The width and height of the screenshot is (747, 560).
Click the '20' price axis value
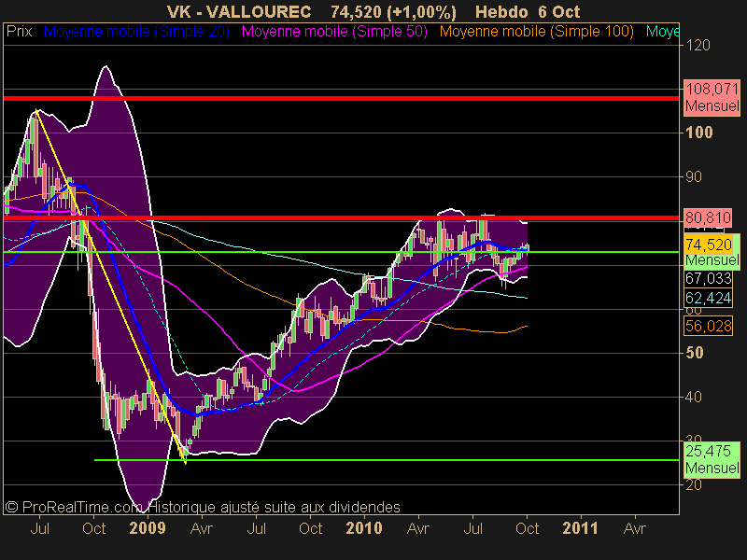pyautogui.click(x=694, y=484)
